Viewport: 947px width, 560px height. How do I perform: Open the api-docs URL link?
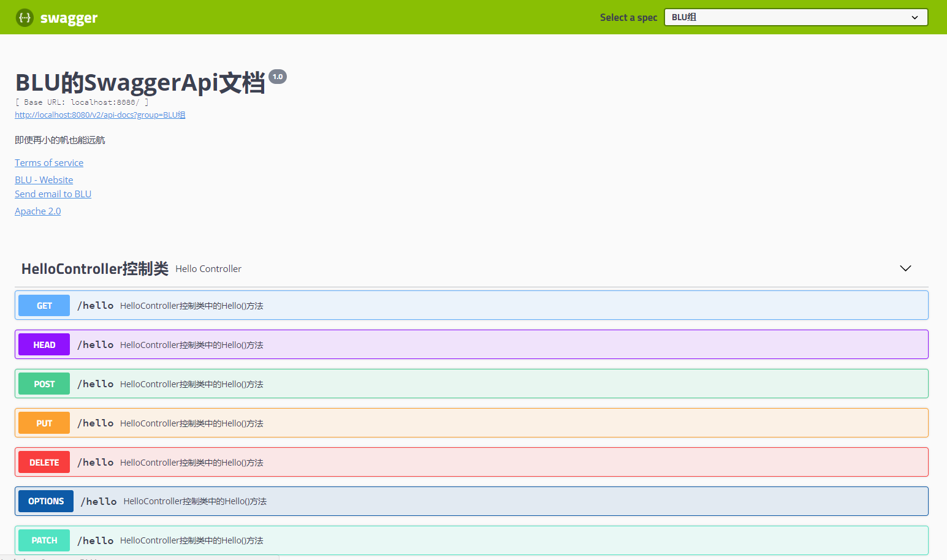pyautogui.click(x=100, y=115)
